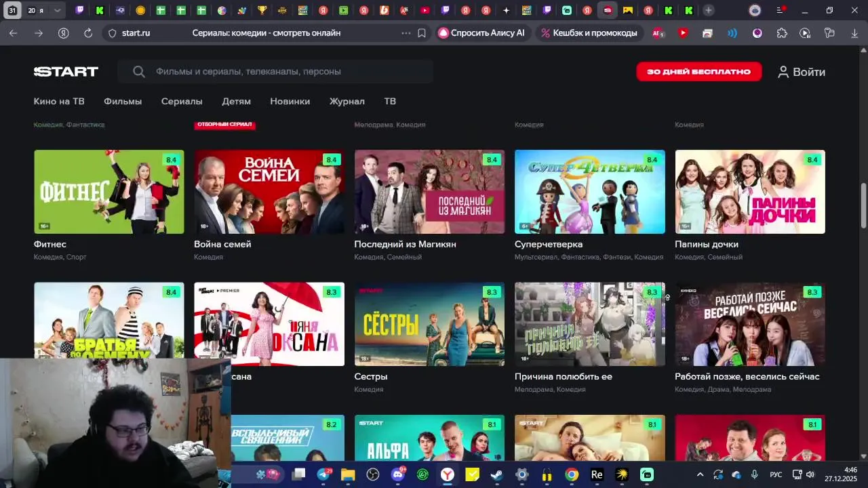Image resolution: width=868 pixels, height=488 pixels.
Task: Open yellow sticky notes app in taskbar
Action: tap(473, 474)
